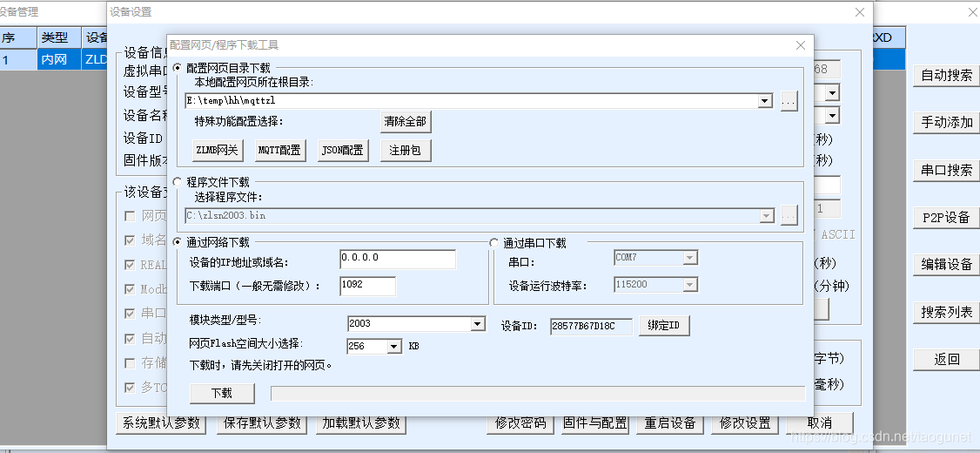980x453 pixels.
Task: Click the download progress bar
Action: (x=538, y=394)
